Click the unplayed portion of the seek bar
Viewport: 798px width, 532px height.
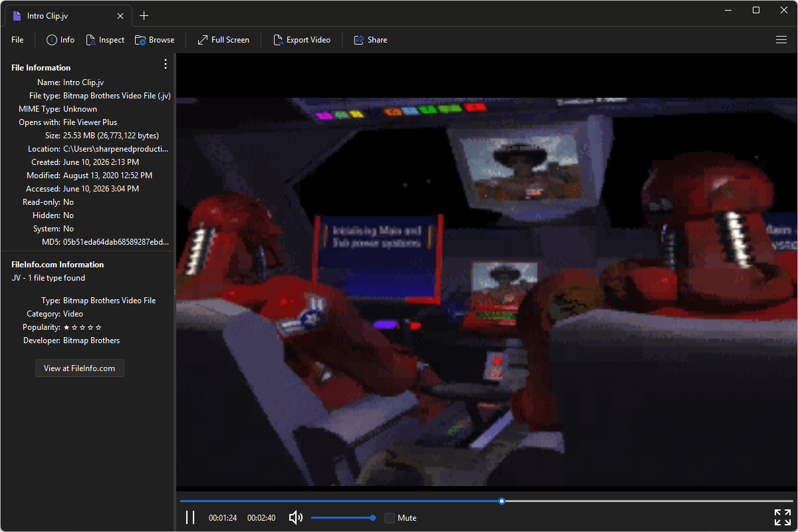pyautogui.click(x=649, y=501)
